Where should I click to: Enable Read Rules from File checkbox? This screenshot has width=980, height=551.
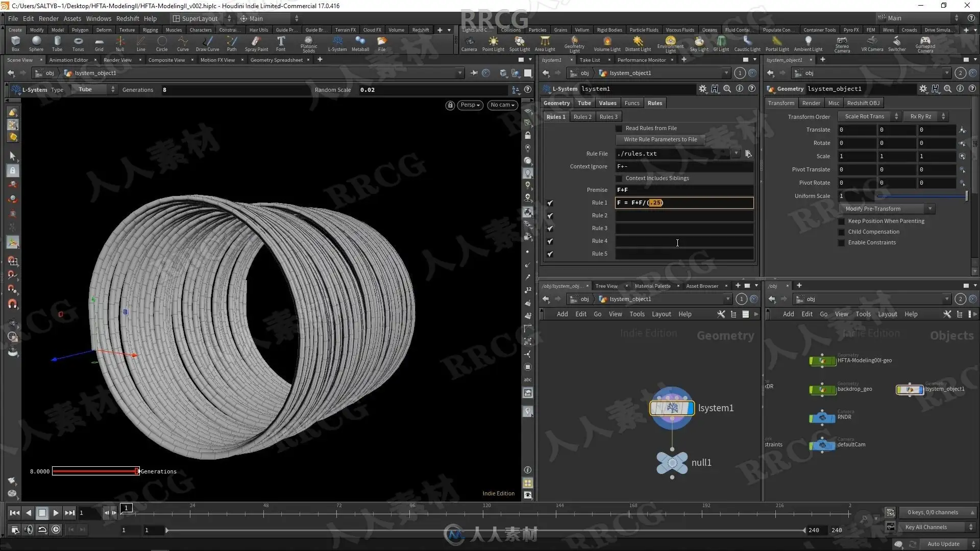pos(619,129)
